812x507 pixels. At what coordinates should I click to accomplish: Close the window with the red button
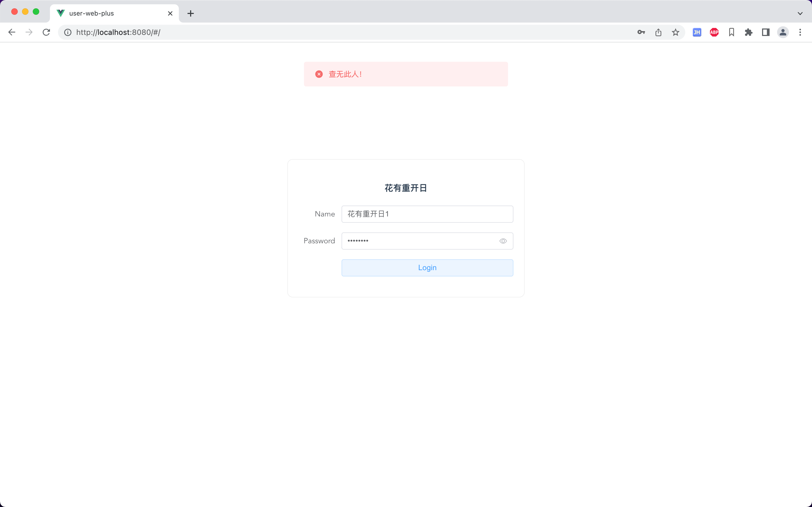tap(15, 12)
